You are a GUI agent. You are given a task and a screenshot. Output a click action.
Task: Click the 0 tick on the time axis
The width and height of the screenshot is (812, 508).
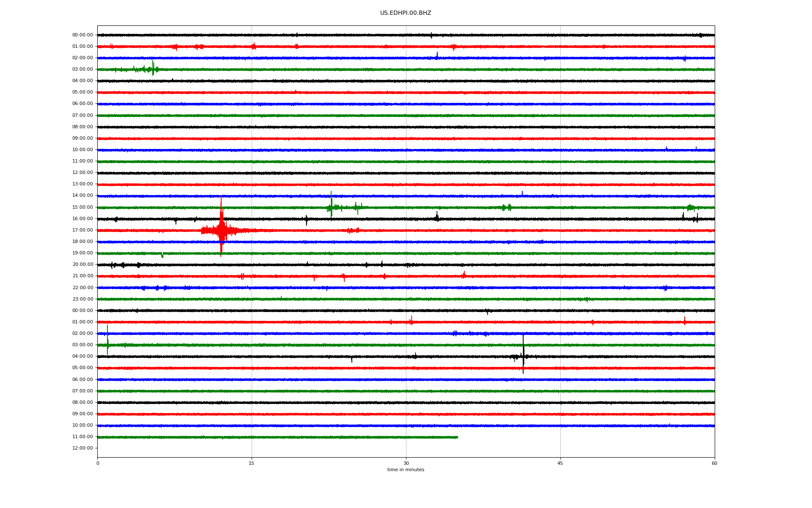pos(98,463)
